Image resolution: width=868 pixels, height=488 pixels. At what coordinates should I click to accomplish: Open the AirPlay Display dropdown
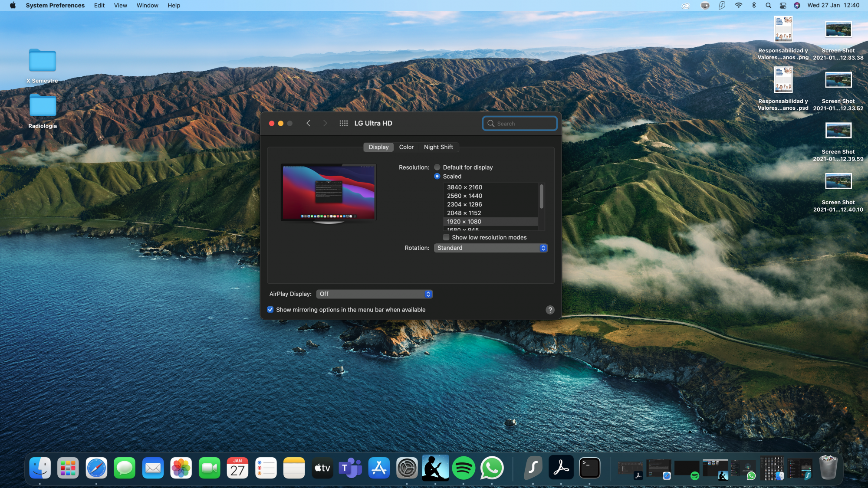[374, 294]
